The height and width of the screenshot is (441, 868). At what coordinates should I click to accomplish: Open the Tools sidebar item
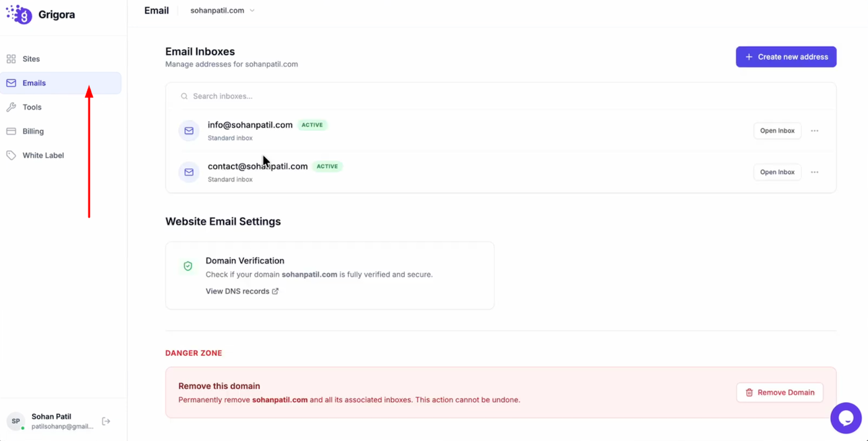[32, 107]
